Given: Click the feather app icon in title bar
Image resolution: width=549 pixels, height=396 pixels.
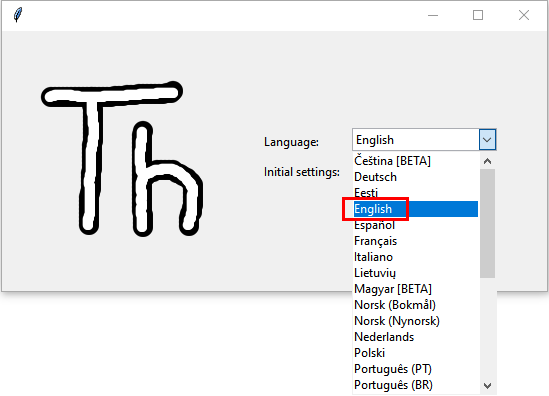Looking at the screenshot, I should coord(18,15).
